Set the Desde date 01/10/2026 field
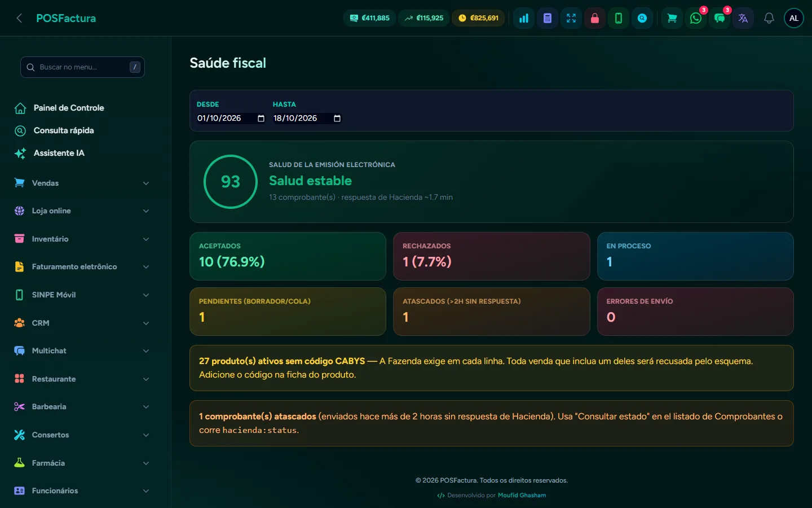 tap(231, 119)
